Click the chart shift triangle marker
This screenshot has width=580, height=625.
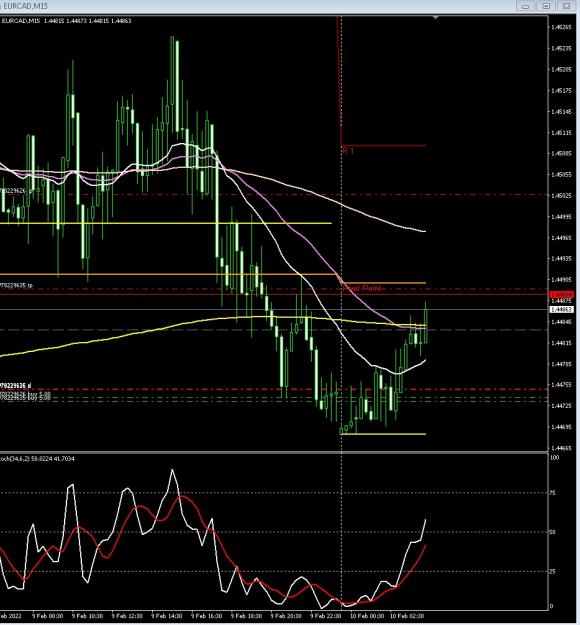435,18
